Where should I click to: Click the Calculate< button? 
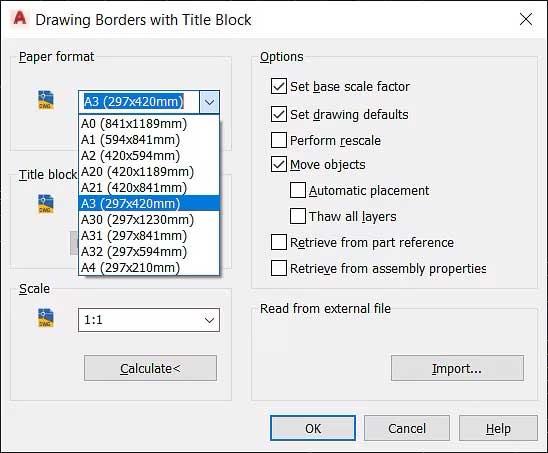coord(150,368)
